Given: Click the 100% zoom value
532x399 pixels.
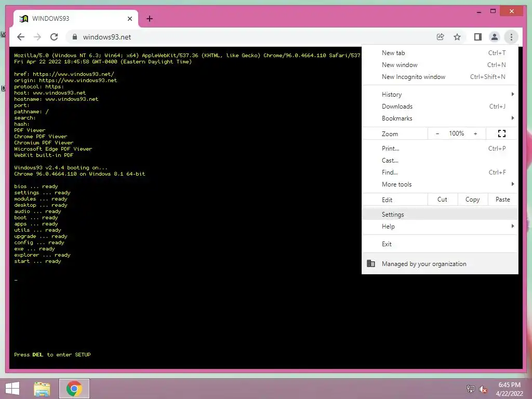Looking at the screenshot, I should 456,134.
